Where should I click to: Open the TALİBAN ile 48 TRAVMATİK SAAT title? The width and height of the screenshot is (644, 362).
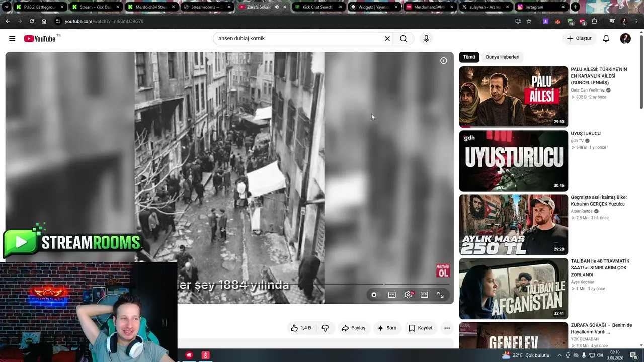click(x=600, y=268)
